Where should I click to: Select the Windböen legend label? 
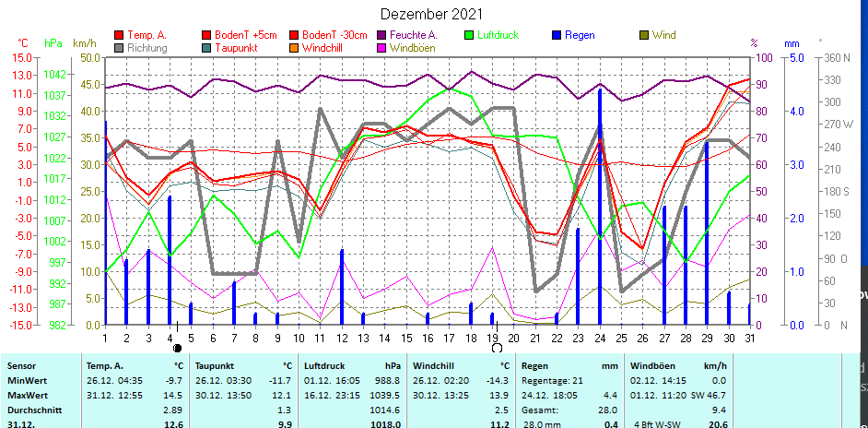[x=412, y=47]
